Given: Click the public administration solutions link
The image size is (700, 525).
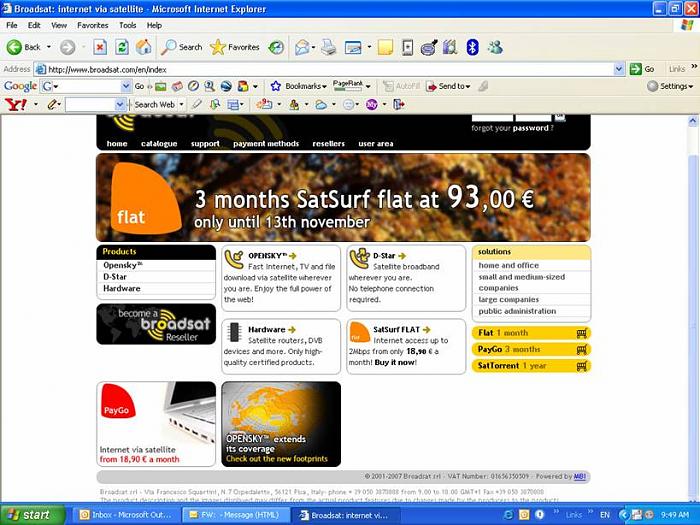Looking at the screenshot, I should (517, 311).
